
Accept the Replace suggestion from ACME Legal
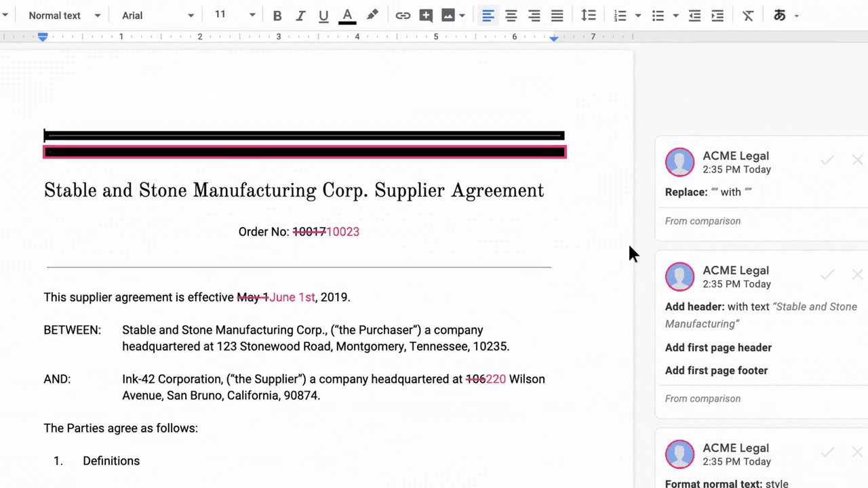(827, 160)
